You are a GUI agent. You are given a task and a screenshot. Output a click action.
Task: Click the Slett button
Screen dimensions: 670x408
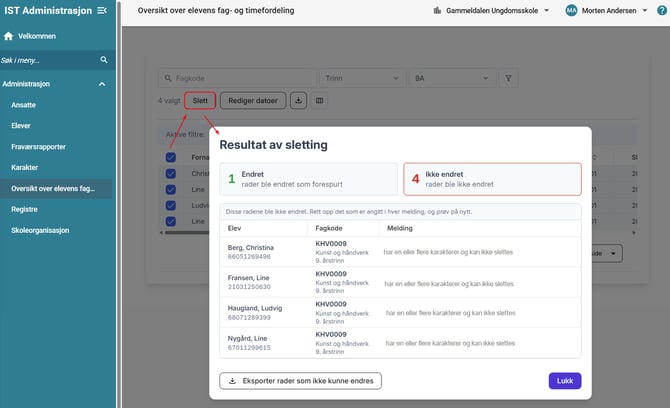tap(200, 100)
